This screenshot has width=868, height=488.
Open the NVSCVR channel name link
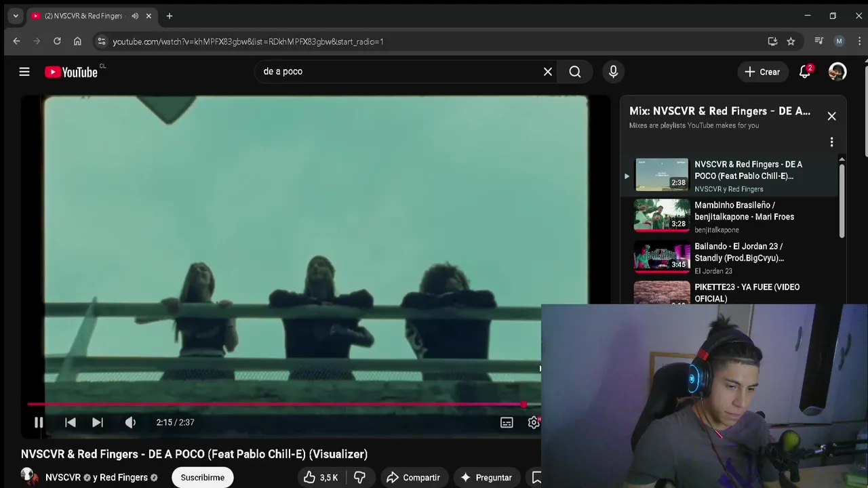pos(63,477)
